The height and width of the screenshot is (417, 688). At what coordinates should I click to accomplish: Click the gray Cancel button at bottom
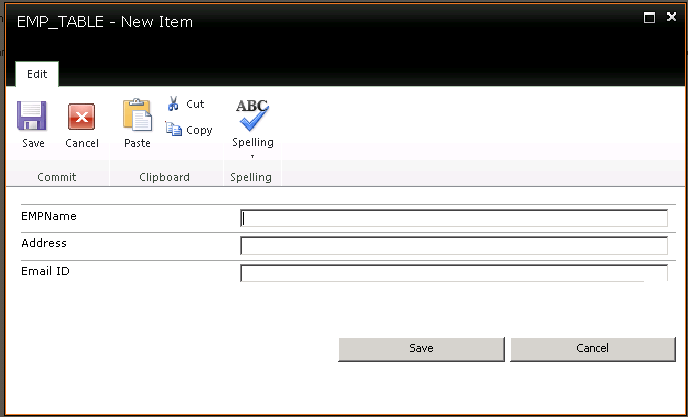(592, 349)
